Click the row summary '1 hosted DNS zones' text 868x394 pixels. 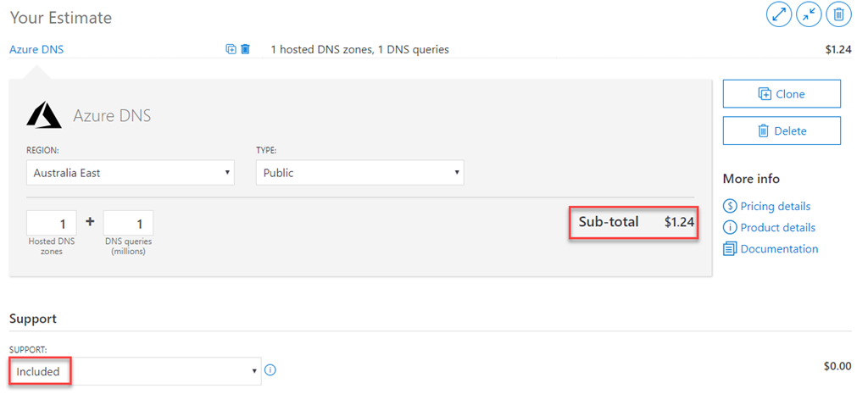359,49
